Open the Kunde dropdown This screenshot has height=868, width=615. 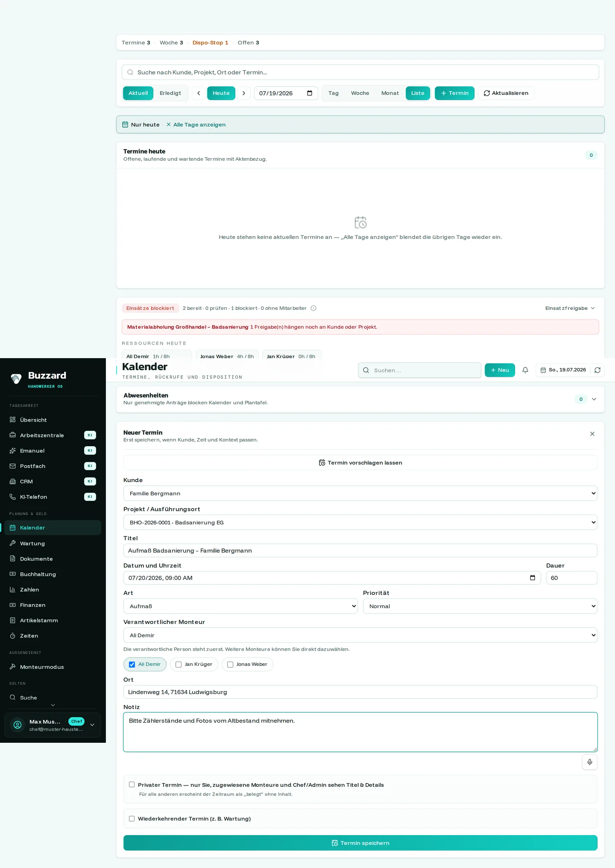click(x=360, y=493)
